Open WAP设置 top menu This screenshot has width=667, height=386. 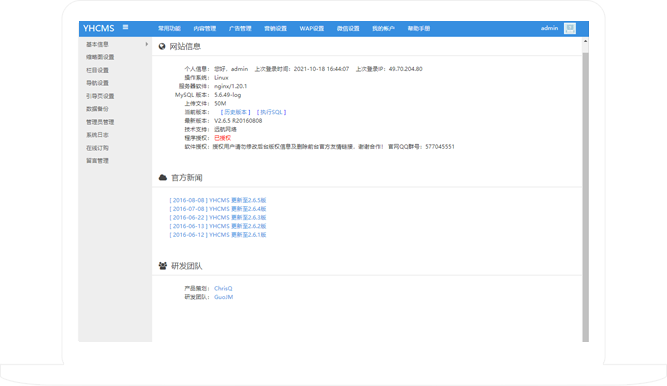[x=311, y=29]
